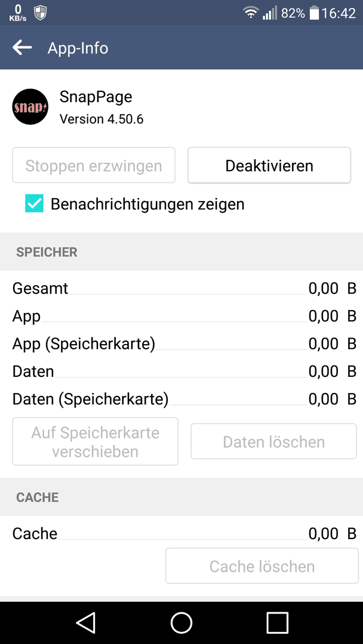Screen dimensions: 363x644
Task: Tap the Stoppen erzwingen button
Action: click(94, 166)
